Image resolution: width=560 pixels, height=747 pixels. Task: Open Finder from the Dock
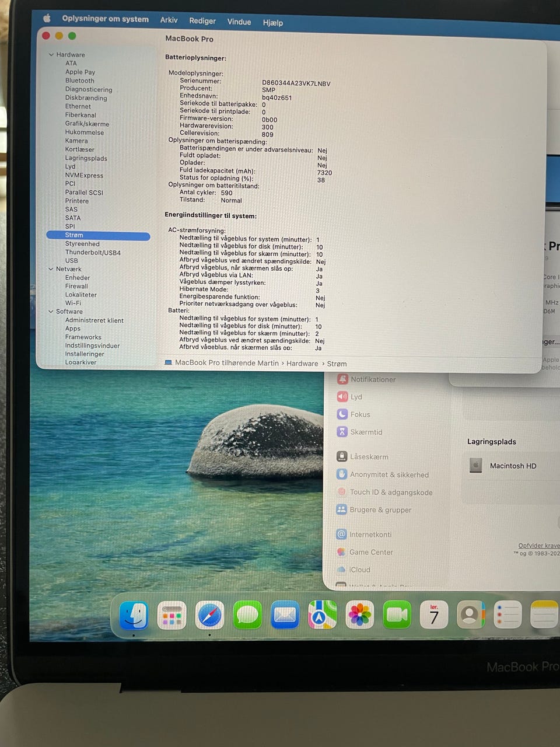134,615
